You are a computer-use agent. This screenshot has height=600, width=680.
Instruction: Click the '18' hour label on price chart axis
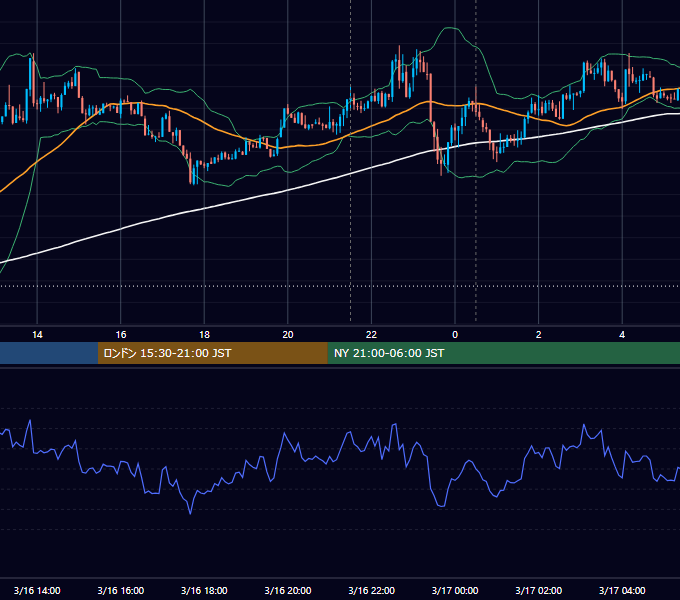coord(204,335)
